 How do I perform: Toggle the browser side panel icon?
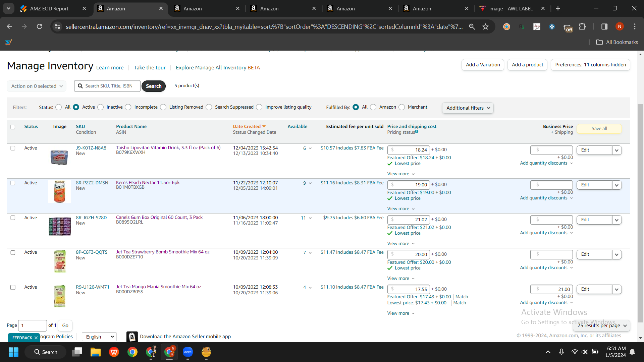pos(604,26)
